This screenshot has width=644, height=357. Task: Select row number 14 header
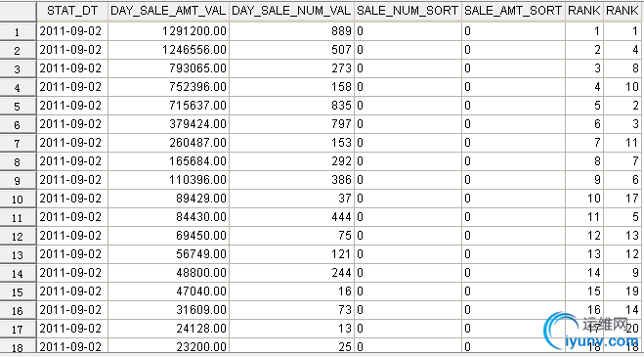tap(18, 274)
